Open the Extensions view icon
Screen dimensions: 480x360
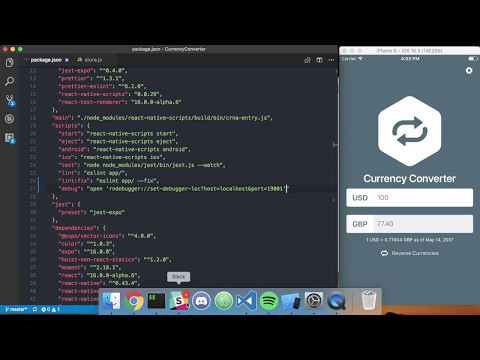point(10,138)
